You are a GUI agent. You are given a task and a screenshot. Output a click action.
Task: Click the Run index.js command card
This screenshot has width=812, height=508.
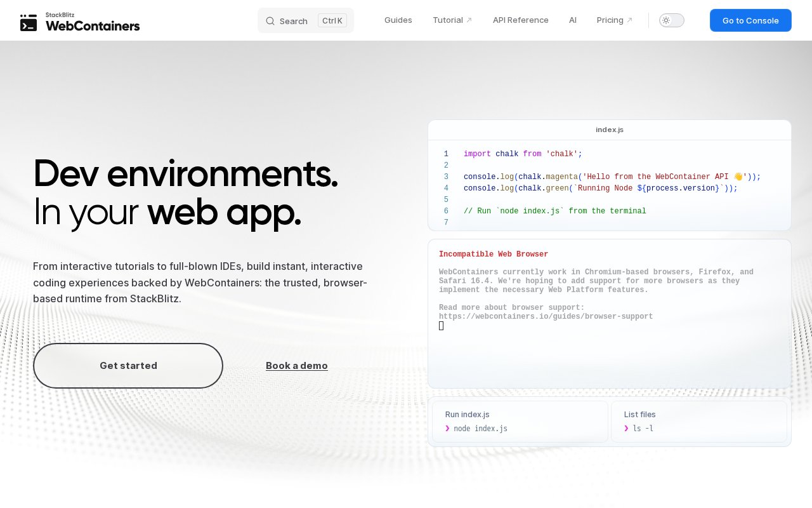(520, 422)
